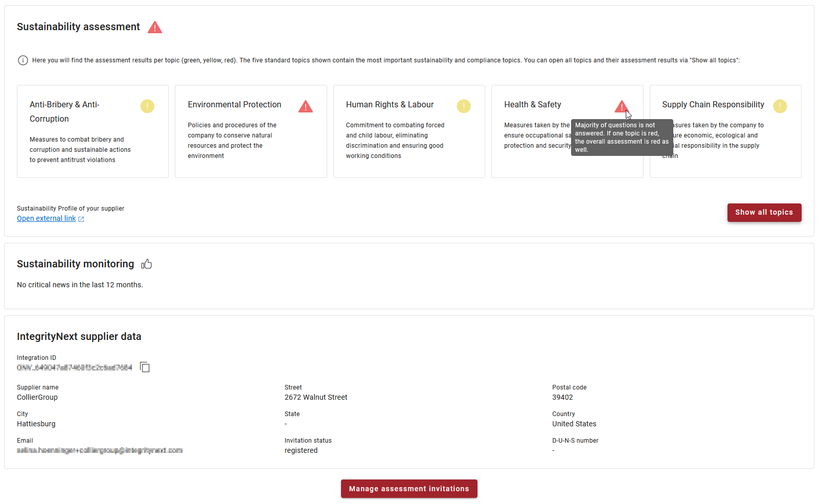Viewport: 819px width, 504px height.
Task: Copy the Integration ID with the copy icon
Action: (145, 367)
